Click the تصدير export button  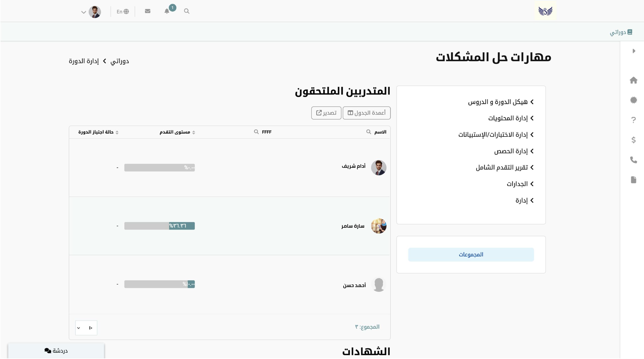326,113
